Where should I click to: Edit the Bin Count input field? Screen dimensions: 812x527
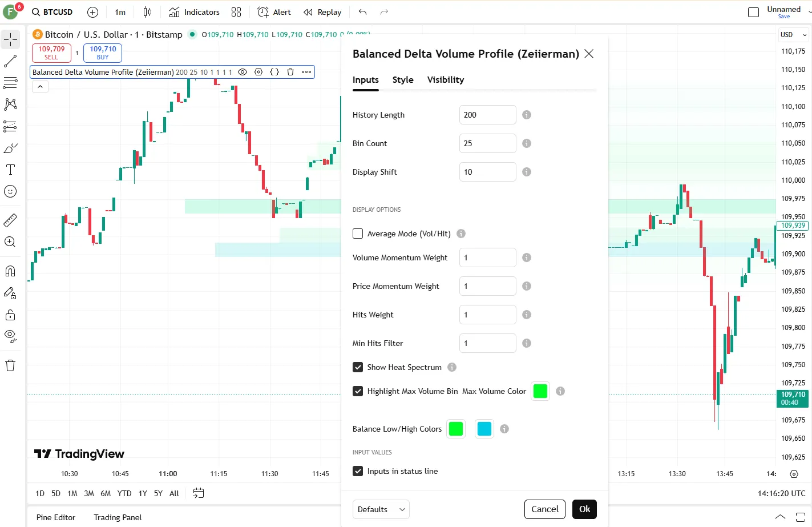(488, 143)
